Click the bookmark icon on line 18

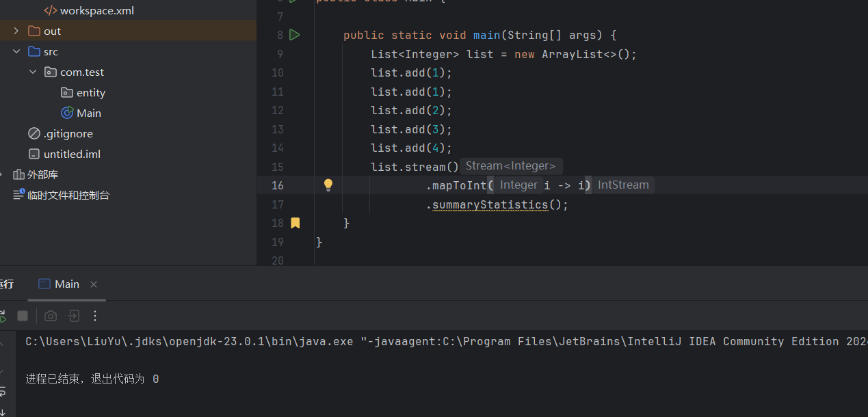[x=295, y=222]
